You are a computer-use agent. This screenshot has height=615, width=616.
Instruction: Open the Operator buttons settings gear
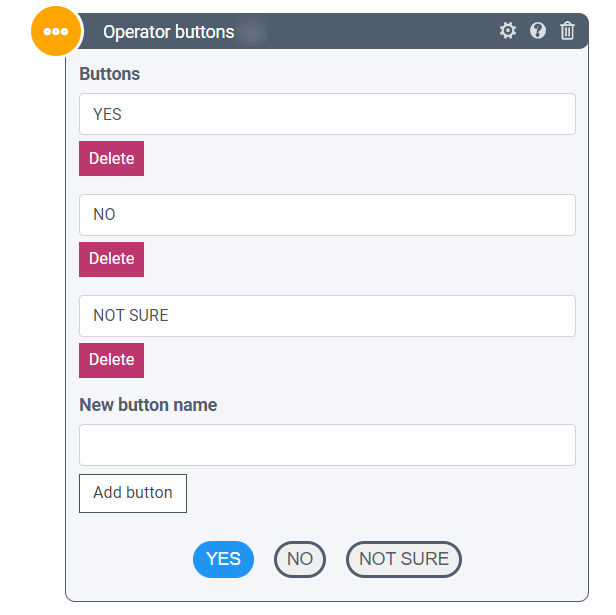[x=508, y=31]
